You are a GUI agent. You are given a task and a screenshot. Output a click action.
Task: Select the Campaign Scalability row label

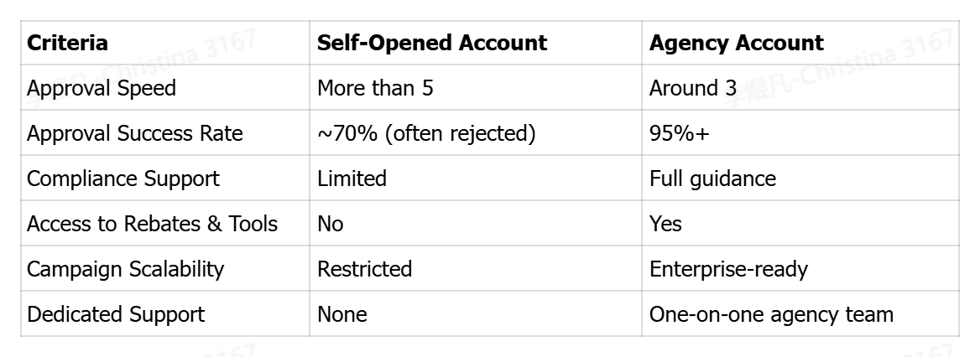pyautogui.click(x=126, y=269)
